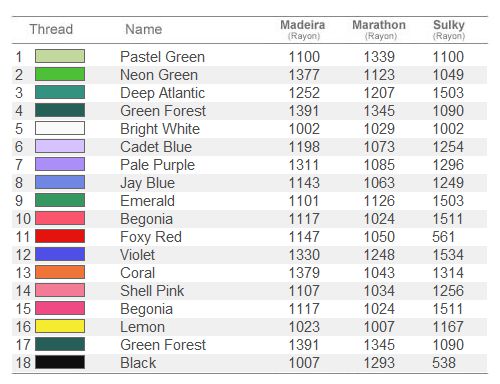Click Marathon code 1085 for Pale Purple
The width and height of the screenshot is (500, 384).
pos(379,165)
